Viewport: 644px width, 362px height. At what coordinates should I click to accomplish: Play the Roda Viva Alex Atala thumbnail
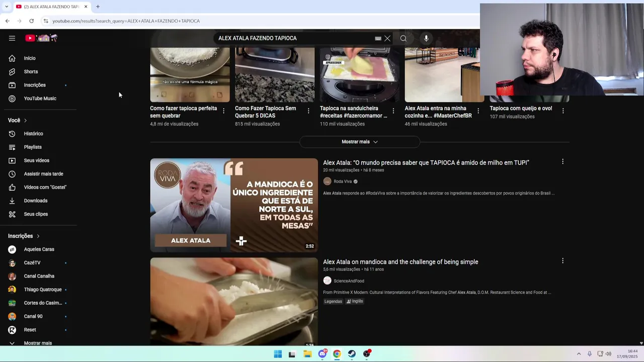pyautogui.click(x=234, y=205)
